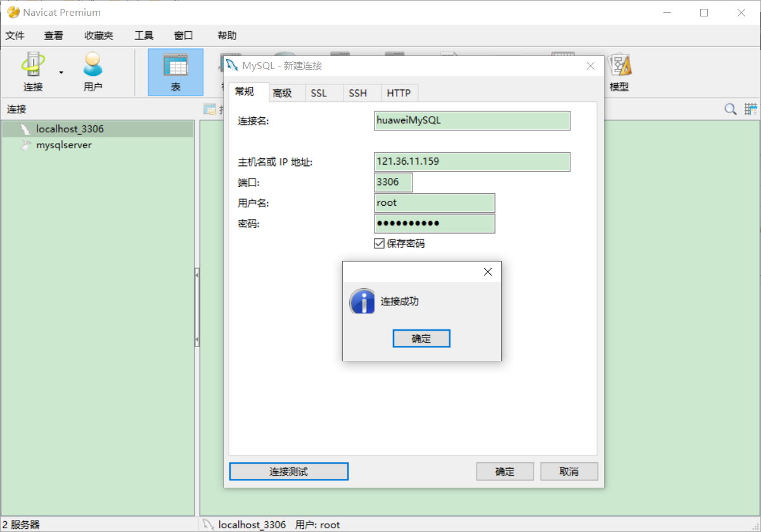The width and height of the screenshot is (761, 532).
Task: Close the MySQL 新建连接 dialog
Action: pos(591,66)
